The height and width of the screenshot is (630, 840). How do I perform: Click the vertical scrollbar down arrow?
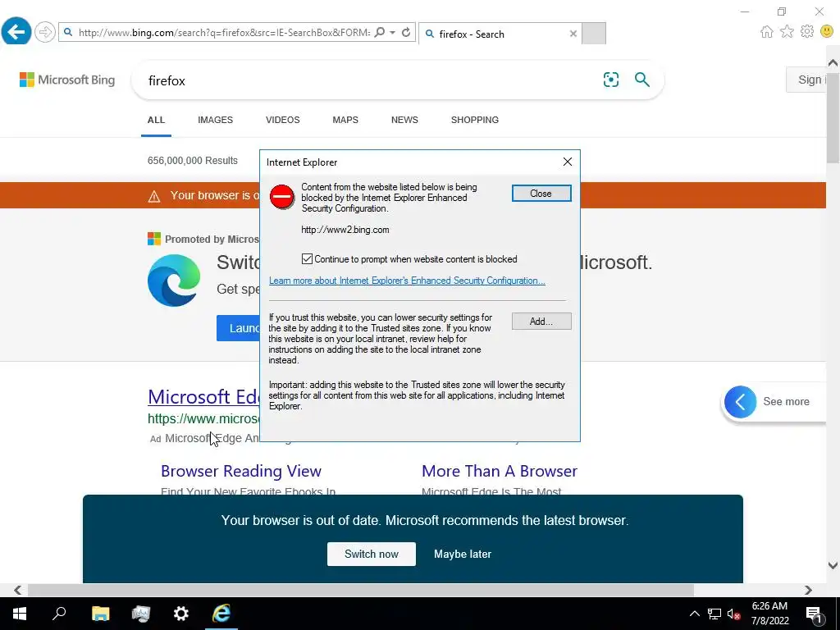(x=833, y=566)
